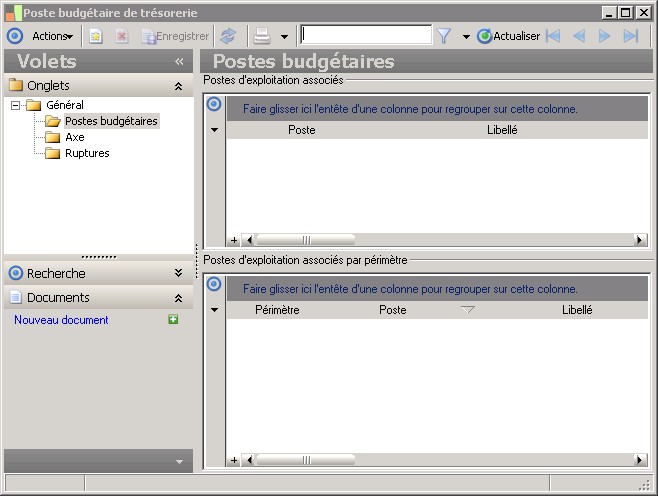This screenshot has width=658, height=496.
Task: Open the printer options dropdown arrow
Action: (x=285, y=37)
